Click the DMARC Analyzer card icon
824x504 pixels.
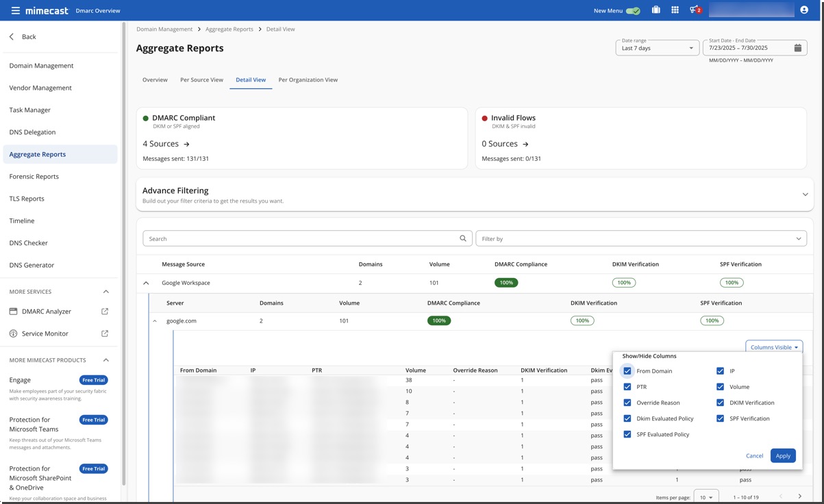(13, 312)
